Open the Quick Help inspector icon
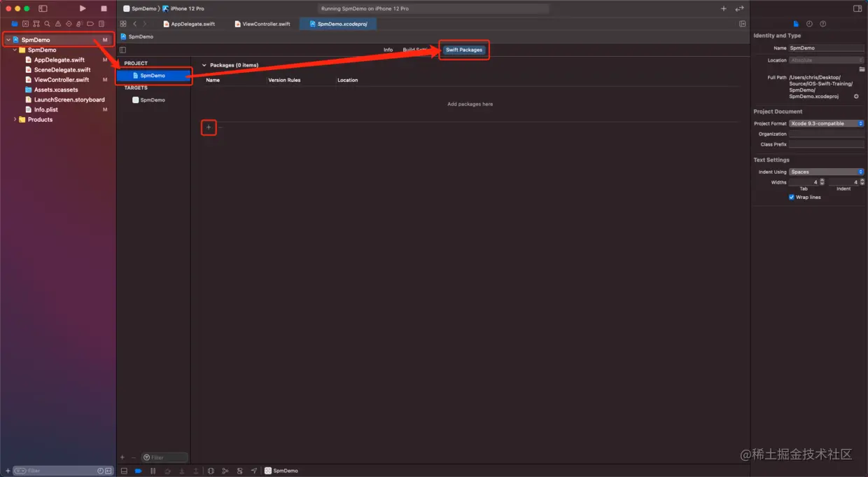This screenshot has width=868, height=477. [823, 23]
